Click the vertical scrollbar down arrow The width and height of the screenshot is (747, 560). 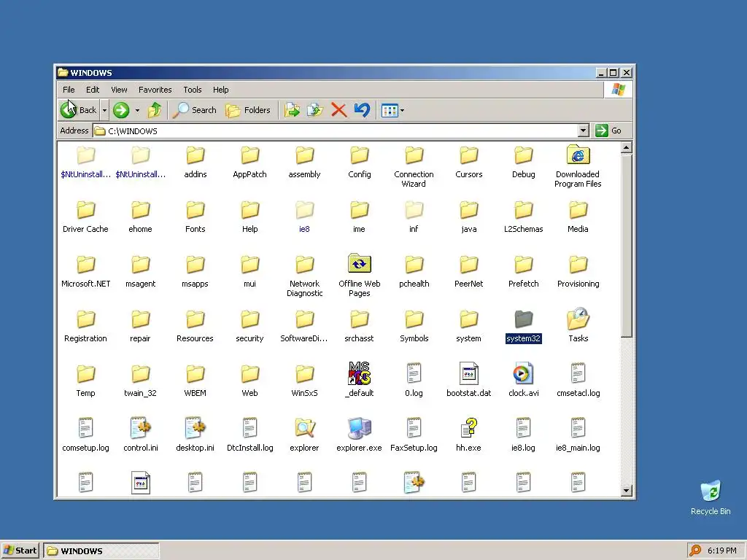(626, 491)
